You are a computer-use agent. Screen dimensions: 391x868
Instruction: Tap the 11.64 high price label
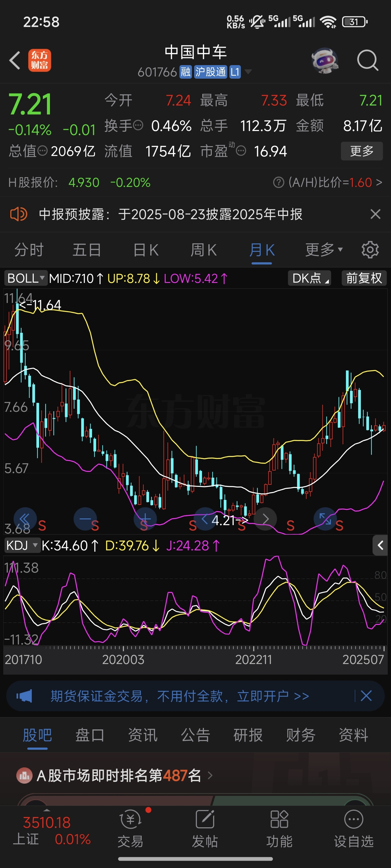[40, 305]
